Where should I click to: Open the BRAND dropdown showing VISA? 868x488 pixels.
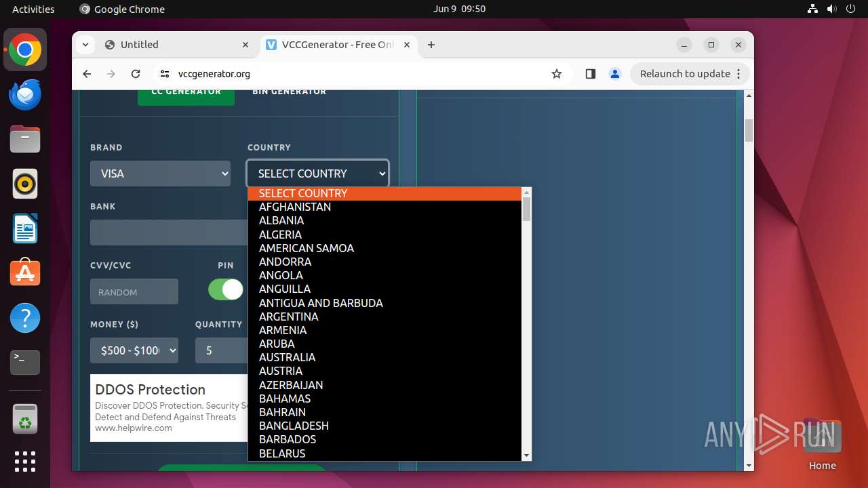161,174
